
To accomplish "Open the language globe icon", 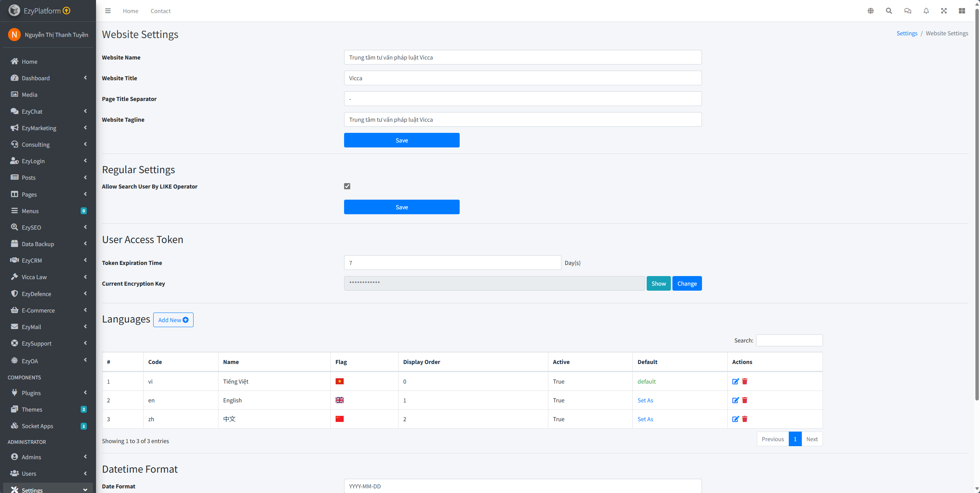I will pyautogui.click(x=871, y=11).
